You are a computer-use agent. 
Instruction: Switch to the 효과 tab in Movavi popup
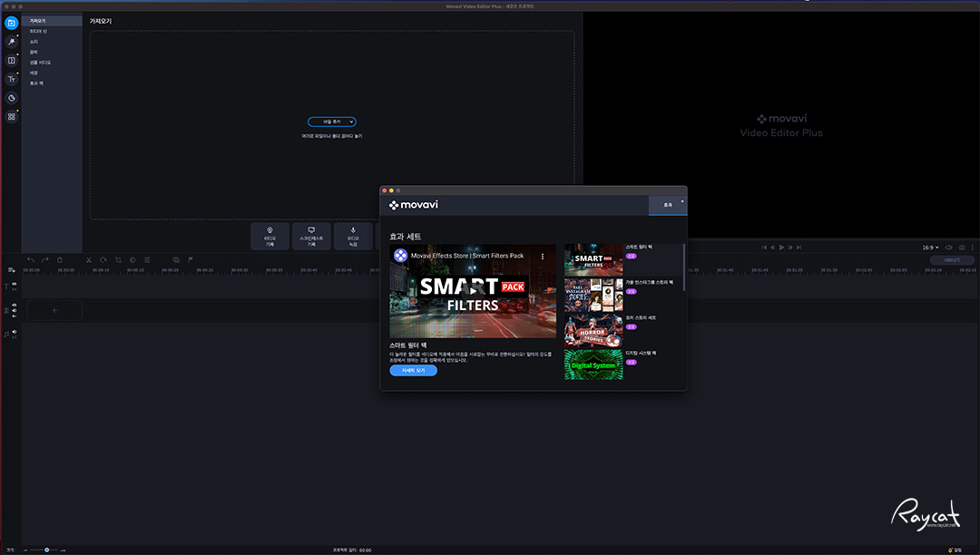(668, 205)
